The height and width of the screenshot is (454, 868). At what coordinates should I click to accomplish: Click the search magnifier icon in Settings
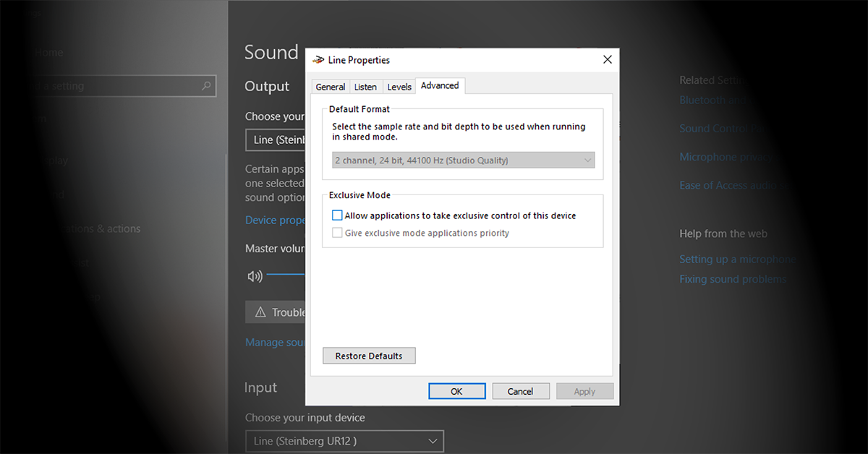click(x=207, y=86)
